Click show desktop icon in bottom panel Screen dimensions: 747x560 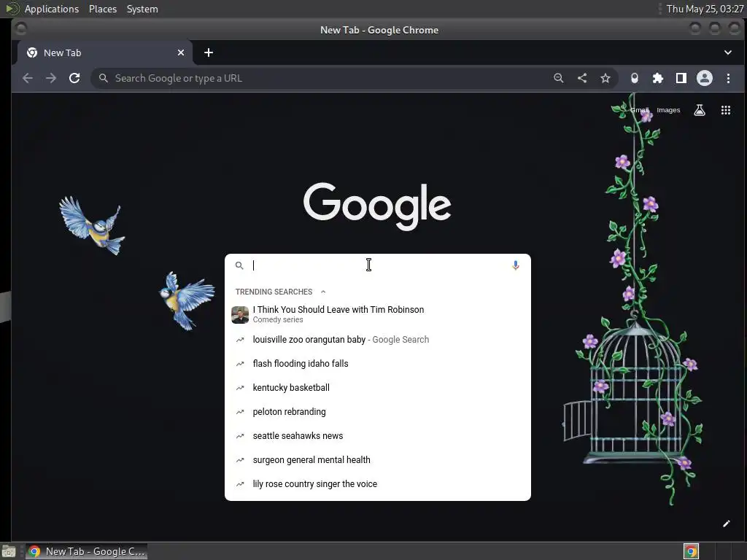[9, 552]
